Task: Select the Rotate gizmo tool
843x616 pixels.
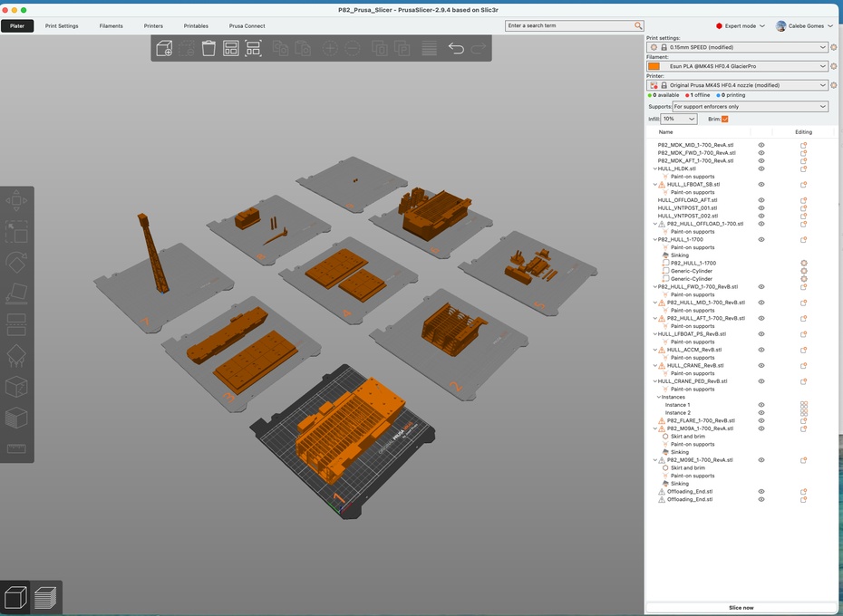Action: [x=16, y=263]
